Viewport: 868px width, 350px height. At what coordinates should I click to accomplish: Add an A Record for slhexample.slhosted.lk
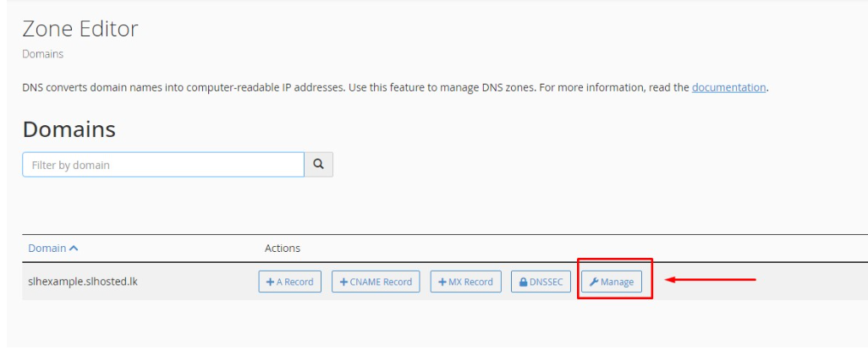(x=289, y=282)
